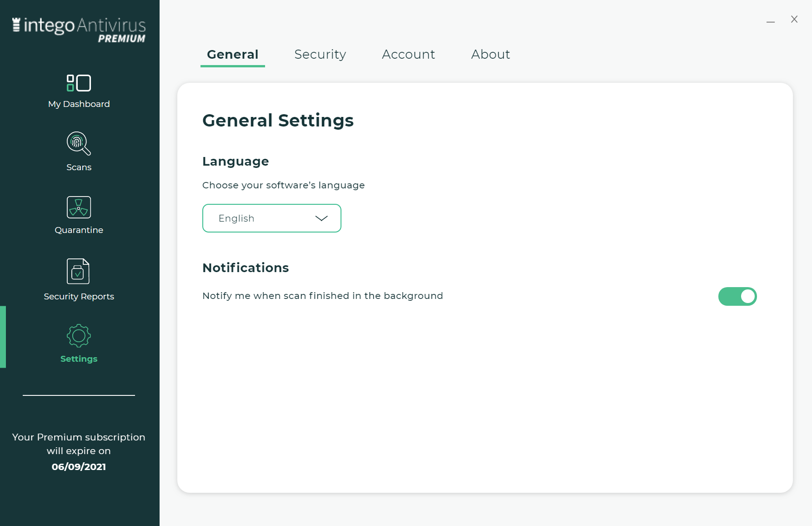The image size is (812, 526).
Task: Switch to the General tab
Action: click(233, 55)
